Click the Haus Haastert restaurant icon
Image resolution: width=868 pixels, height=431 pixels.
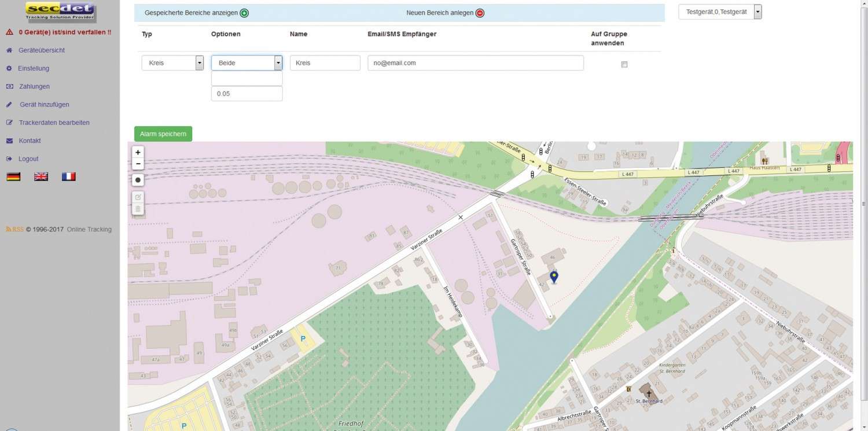coord(765,161)
